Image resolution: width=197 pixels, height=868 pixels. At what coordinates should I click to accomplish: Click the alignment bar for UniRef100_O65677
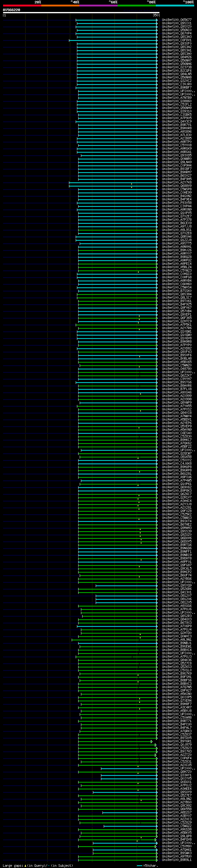[x=117, y=20]
